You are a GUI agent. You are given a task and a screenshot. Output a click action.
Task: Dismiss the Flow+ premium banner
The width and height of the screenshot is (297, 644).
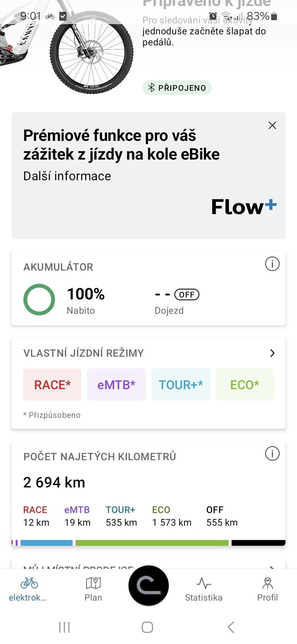(272, 126)
